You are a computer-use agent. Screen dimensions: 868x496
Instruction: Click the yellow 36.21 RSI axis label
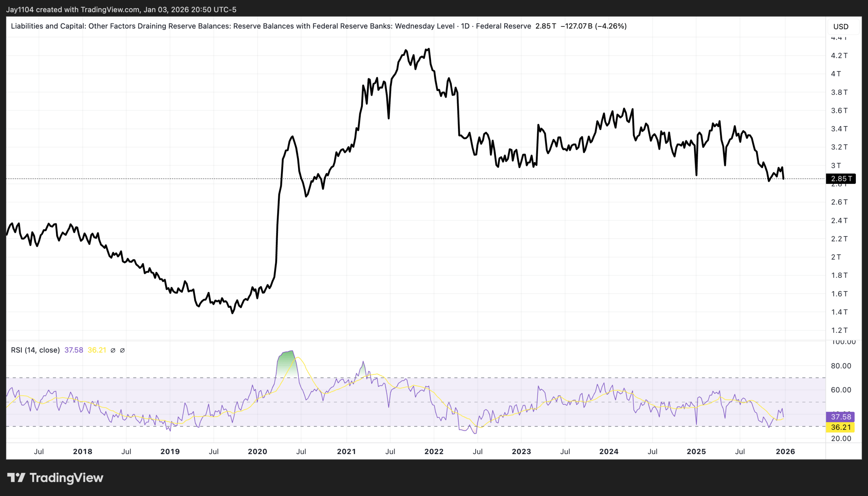[841, 427]
